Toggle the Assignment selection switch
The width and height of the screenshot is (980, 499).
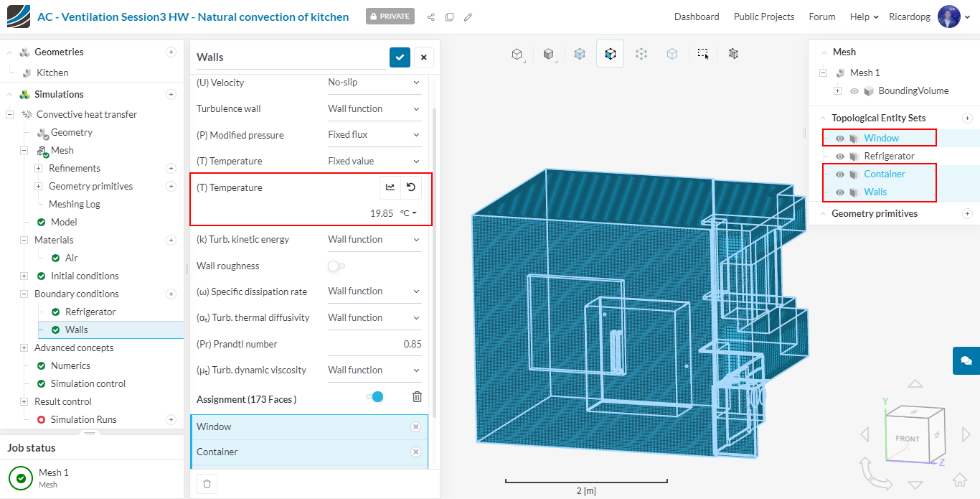click(374, 396)
